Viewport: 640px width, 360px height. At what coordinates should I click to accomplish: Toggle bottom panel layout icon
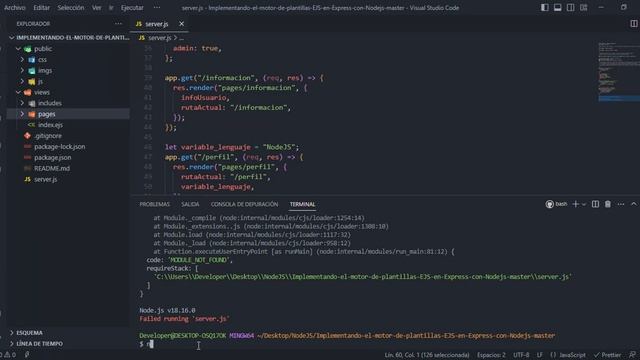coord(558,8)
